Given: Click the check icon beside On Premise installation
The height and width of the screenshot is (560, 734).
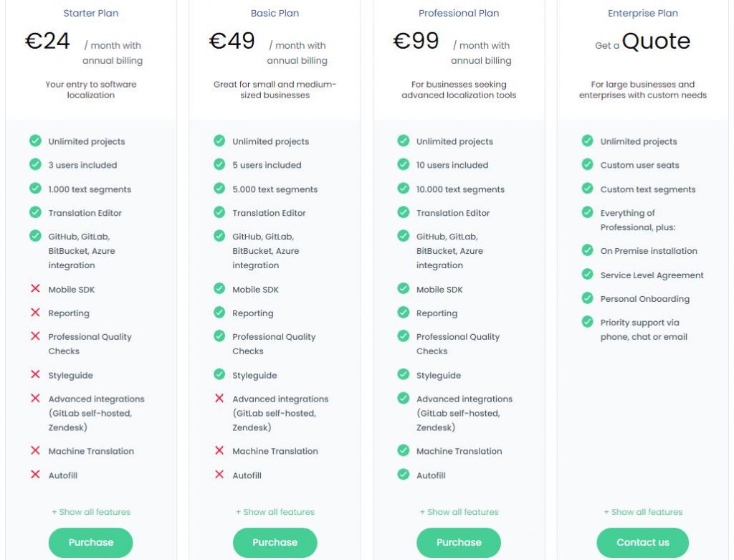Looking at the screenshot, I should click(587, 250).
